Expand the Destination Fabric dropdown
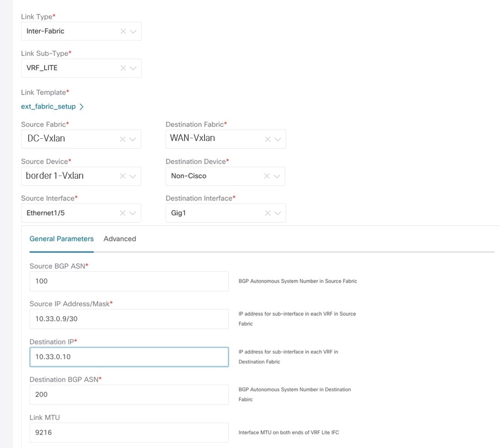Screen dimensions: 500x448 point(278,139)
